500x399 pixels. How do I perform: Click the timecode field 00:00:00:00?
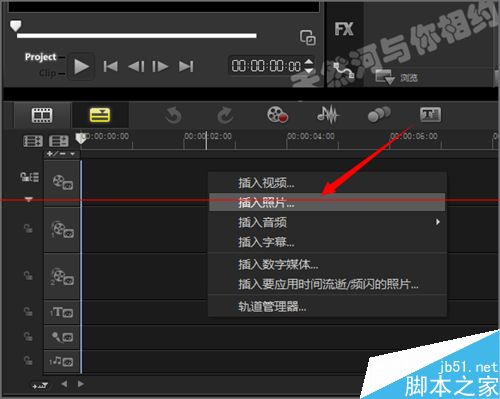(266, 66)
